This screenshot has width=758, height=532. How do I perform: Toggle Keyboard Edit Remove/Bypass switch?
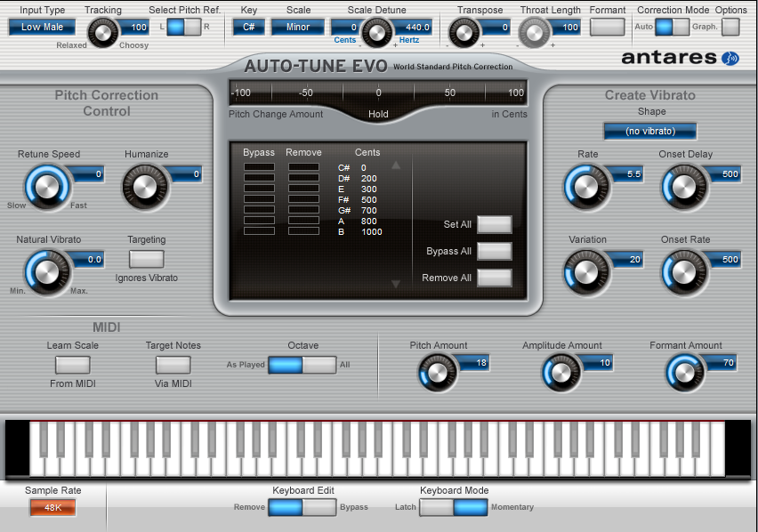point(302,507)
